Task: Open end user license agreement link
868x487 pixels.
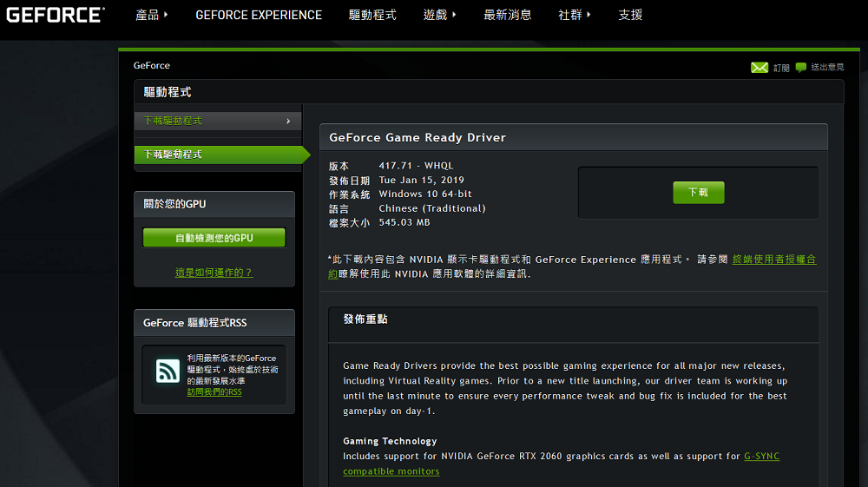Action: 774,260
